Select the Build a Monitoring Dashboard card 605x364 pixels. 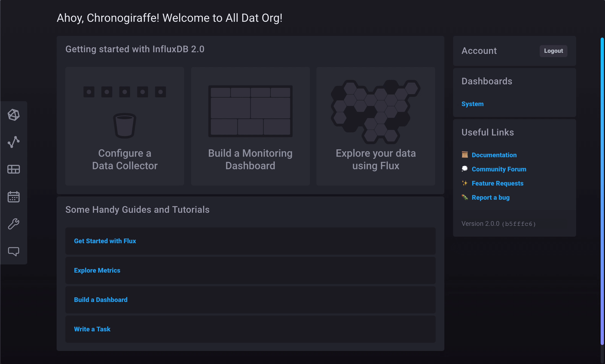click(250, 126)
